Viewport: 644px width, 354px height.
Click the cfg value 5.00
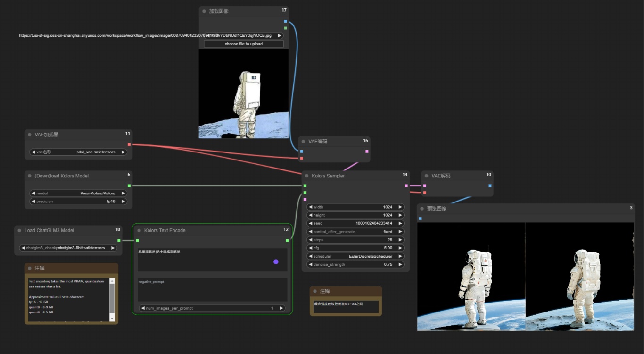point(388,248)
